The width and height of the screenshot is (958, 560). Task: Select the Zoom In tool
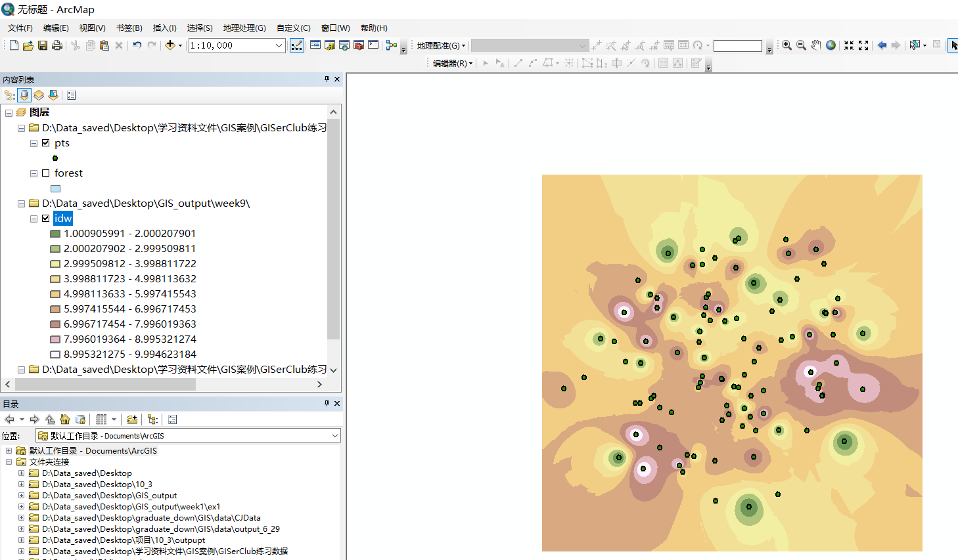(787, 45)
